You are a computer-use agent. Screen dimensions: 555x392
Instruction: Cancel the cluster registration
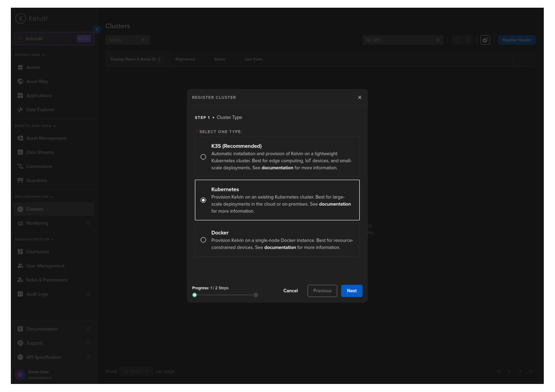[290, 291]
